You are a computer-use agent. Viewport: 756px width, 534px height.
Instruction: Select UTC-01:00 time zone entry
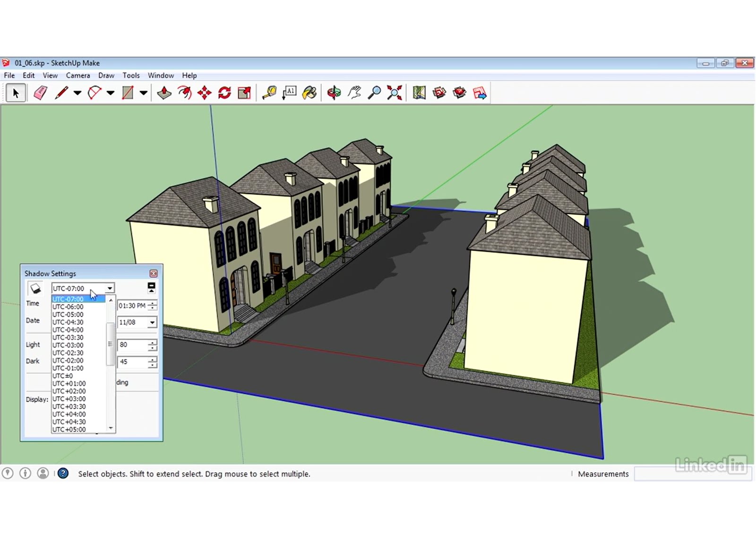pyautogui.click(x=78, y=368)
